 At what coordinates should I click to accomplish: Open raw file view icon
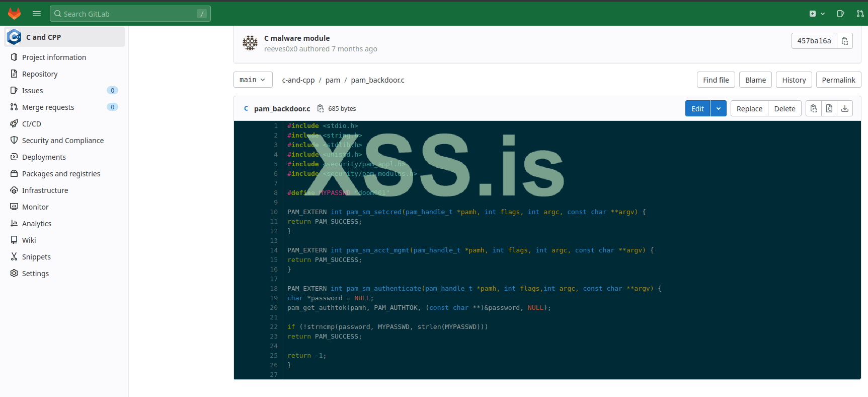(x=829, y=108)
